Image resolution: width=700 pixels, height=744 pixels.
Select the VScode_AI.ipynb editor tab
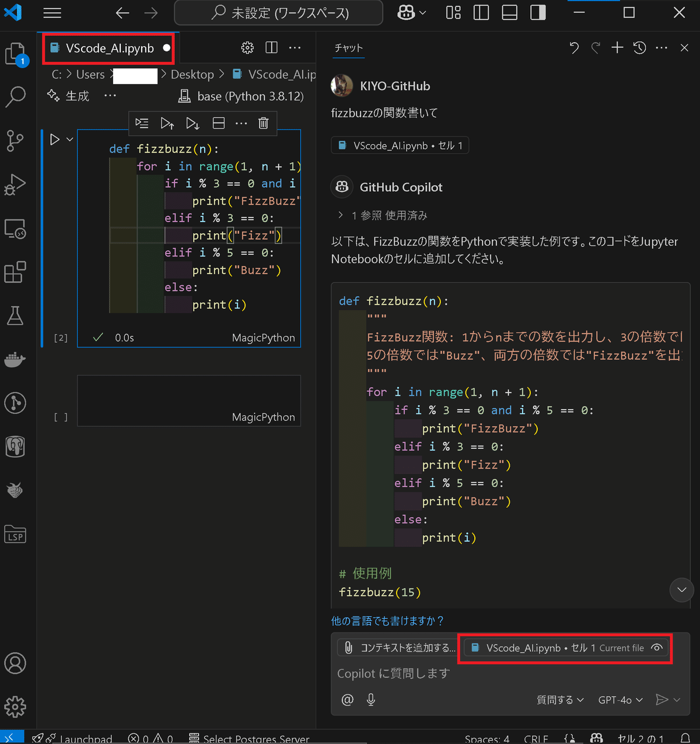tap(110, 48)
